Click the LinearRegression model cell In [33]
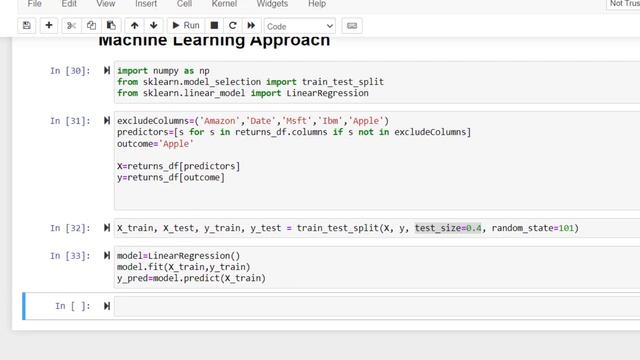Screen dimensions: 640x360 click(x=377, y=267)
